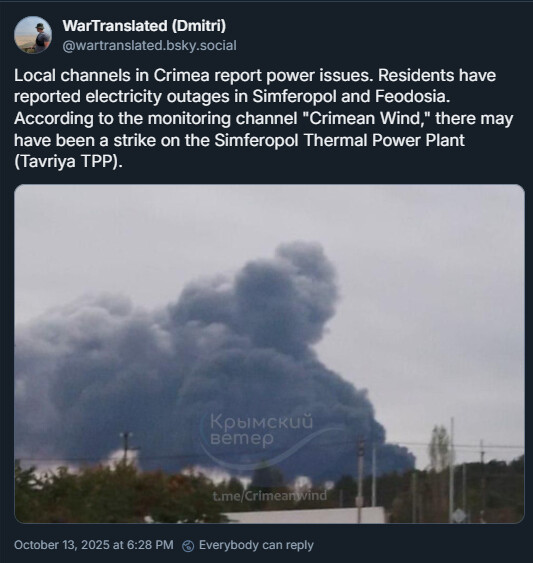Click the words "Crimean Wind" in the post
The height and width of the screenshot is (563, 533).
pos(366,118)
